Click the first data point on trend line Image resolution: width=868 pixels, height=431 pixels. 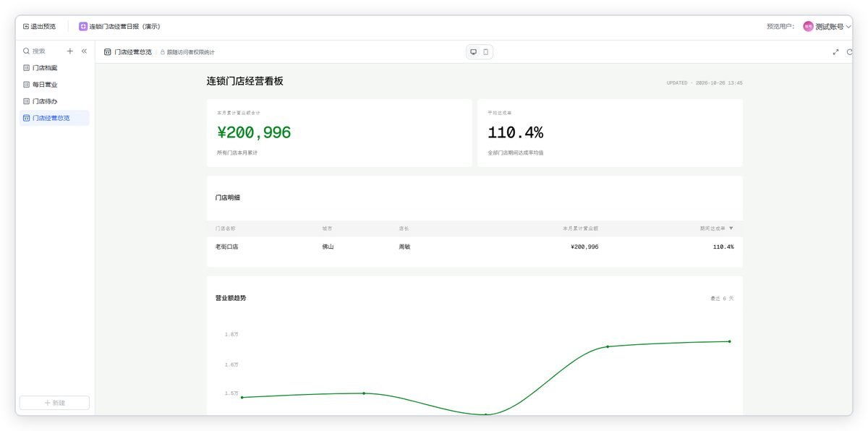pyautogui.click(x=242, y=397)
